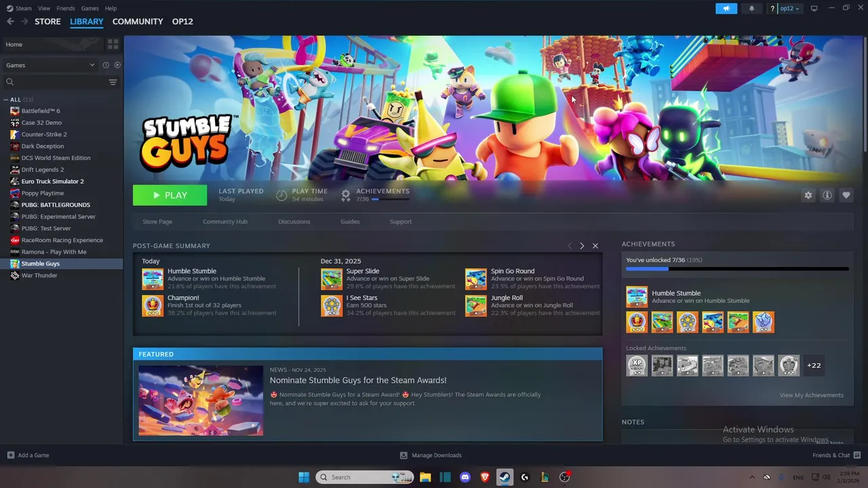
Task: Close the Post-Game Summary panel
Action: point(595,245)
